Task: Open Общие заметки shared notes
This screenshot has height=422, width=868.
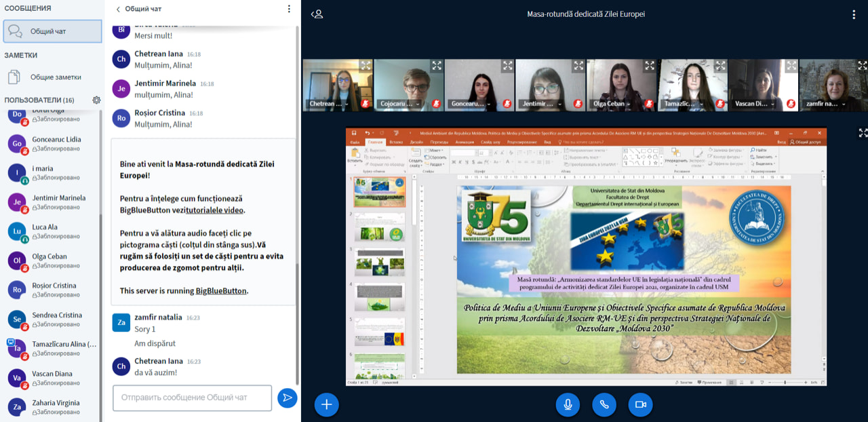Action: [52, 77]
